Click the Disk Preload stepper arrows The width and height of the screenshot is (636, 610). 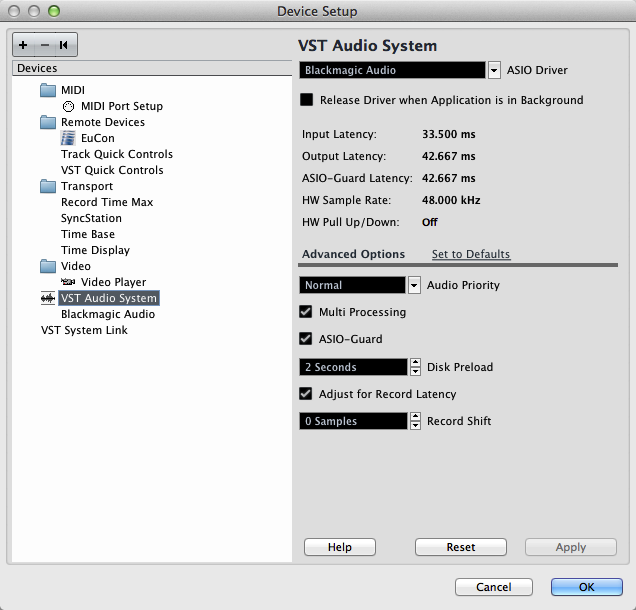click(414, 367)
